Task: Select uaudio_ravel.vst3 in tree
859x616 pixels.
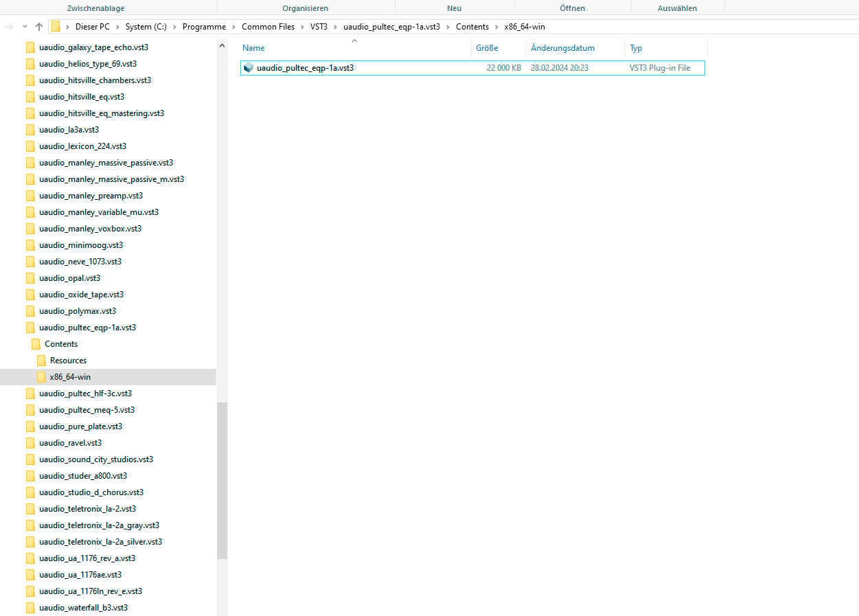Action: click(x=70, y=443)
